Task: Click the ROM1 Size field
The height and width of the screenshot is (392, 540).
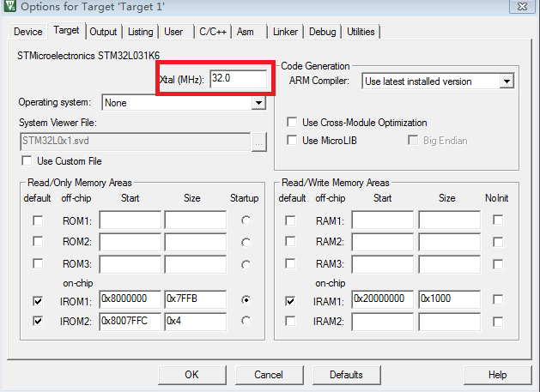Action: (196, 220)
